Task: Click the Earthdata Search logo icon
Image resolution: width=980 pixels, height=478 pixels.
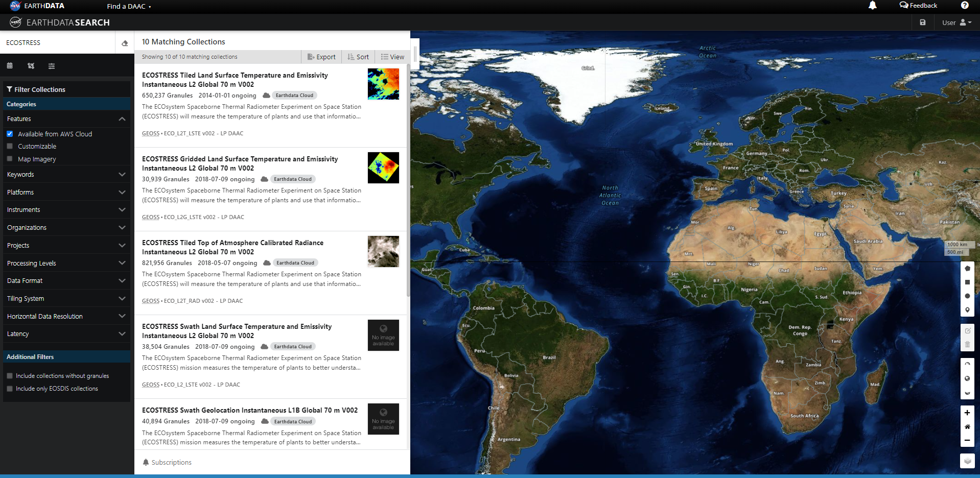Action: point(16,22)
